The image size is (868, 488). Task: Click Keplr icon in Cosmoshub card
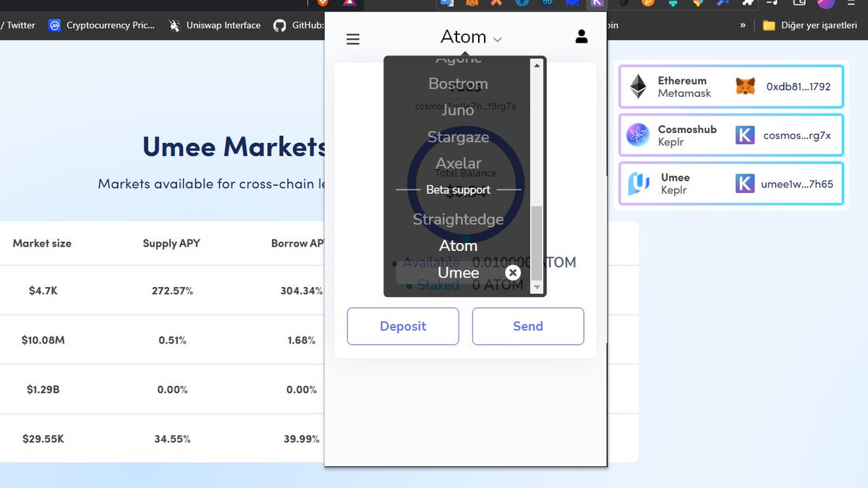coord(745,135)
